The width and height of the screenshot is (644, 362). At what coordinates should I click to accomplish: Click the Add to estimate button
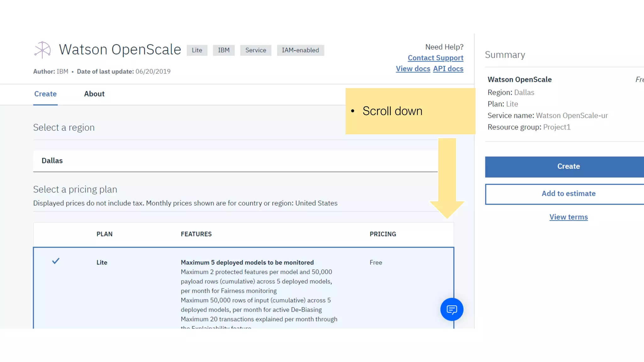pyautogui.click(x=568, y=194)
